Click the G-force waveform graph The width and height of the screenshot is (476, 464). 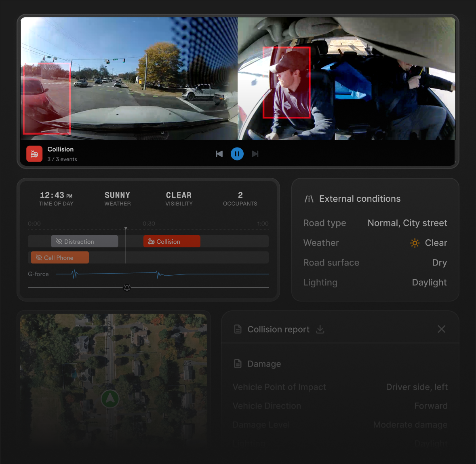click(x=162, y=274)
